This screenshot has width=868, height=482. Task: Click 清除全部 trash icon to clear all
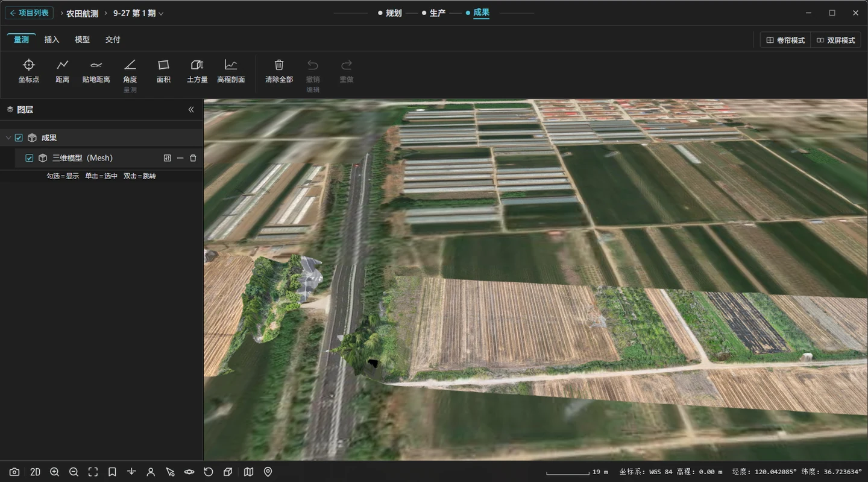[x=279, y=71]
